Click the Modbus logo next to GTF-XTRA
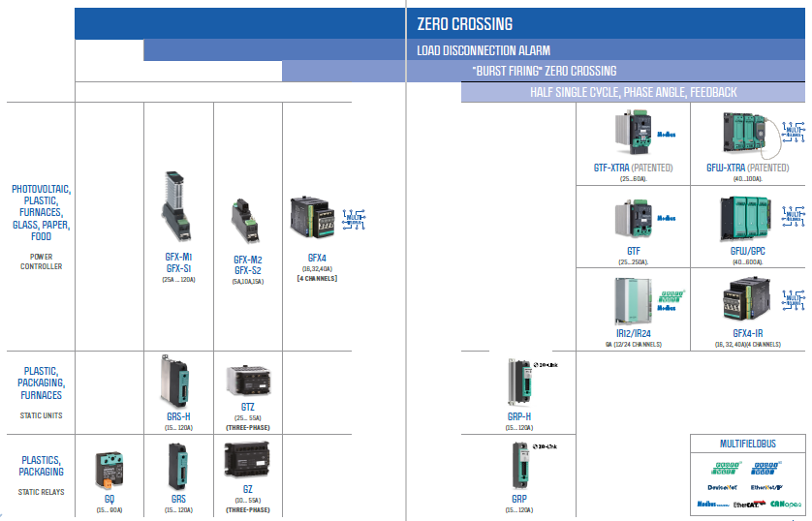 pyautogui.click(x=667, y=135)
